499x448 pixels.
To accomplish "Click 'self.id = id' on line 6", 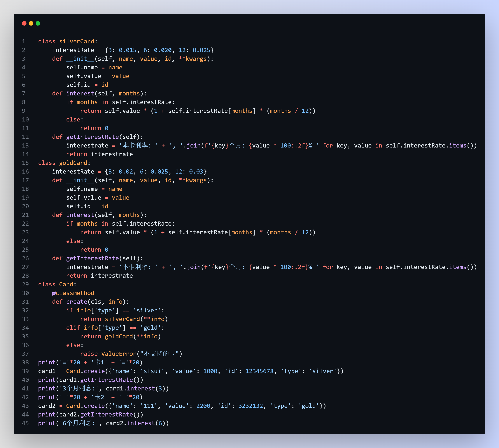I will point(87,85).
